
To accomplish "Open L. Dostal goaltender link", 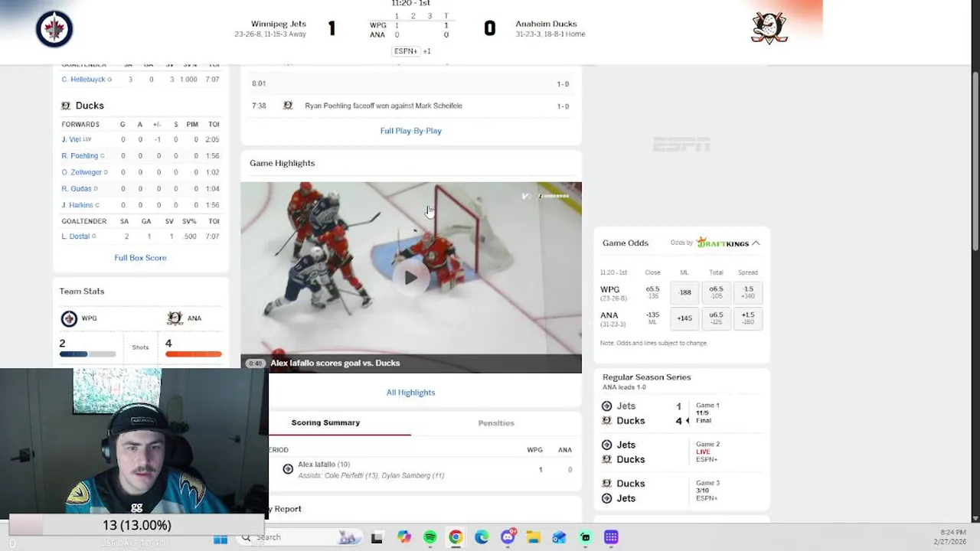I will point(76,236).
